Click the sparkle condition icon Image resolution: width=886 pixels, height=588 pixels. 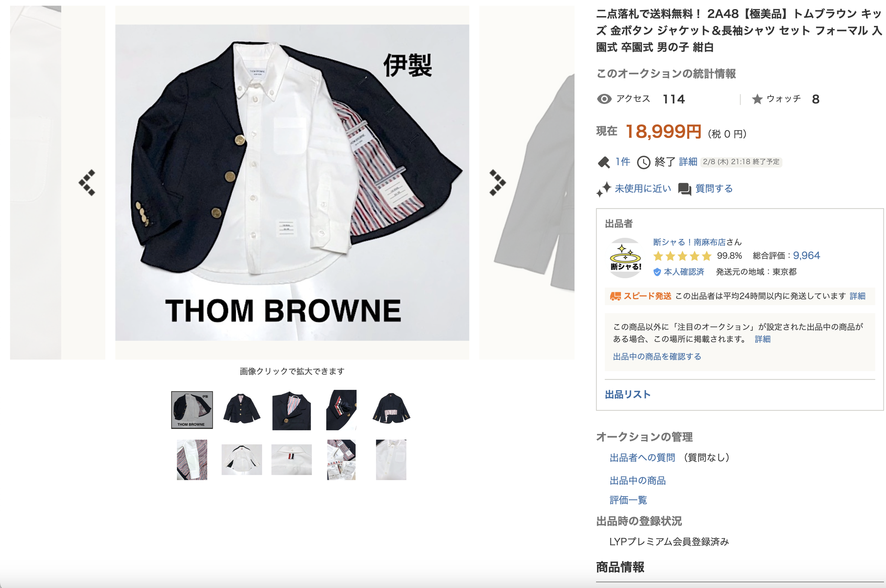click(x=604, y=189)
